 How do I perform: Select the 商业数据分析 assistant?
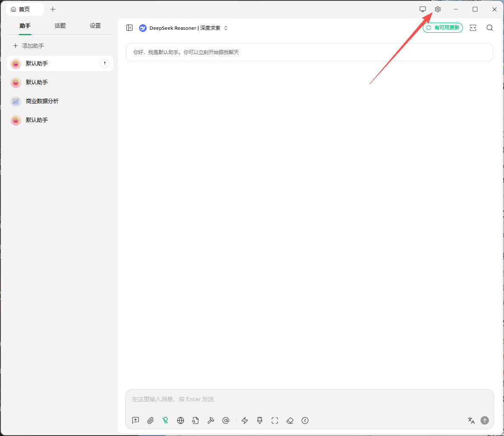pyautogui.click(x=42, y=101)
